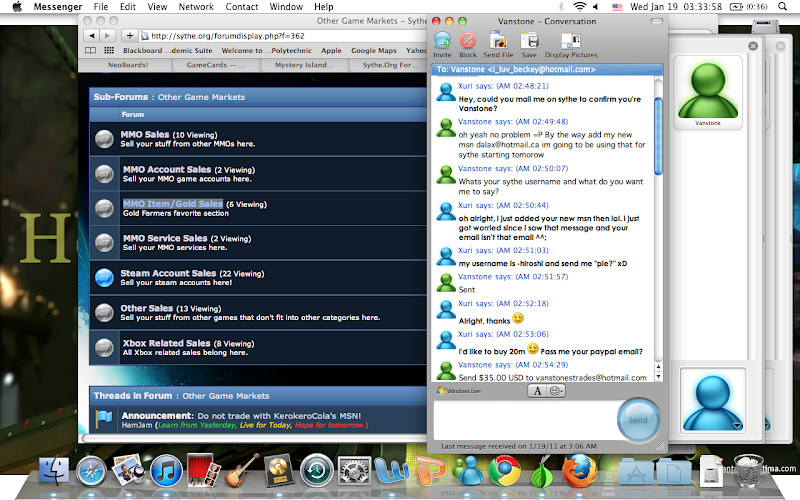800x500 pixels.
Task: Switch to NeoBoards! tab
Action: (x=128, y=65)
